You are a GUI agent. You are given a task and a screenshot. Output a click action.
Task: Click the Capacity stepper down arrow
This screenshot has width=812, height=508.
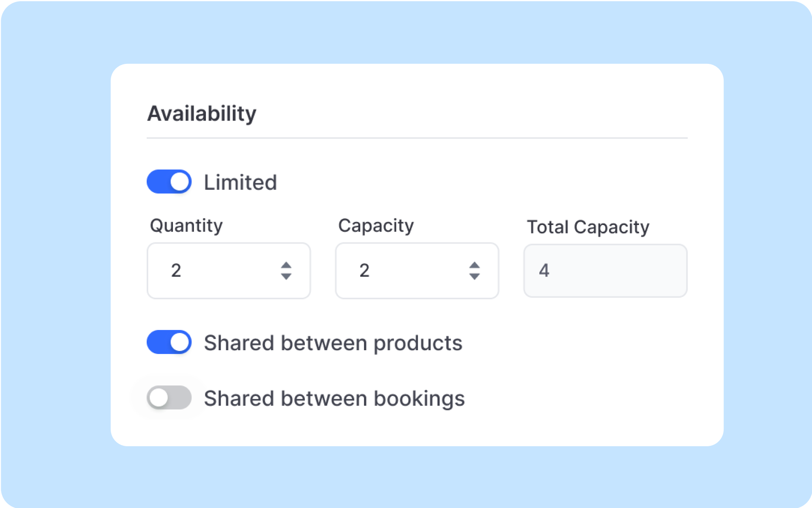(475, 277)
